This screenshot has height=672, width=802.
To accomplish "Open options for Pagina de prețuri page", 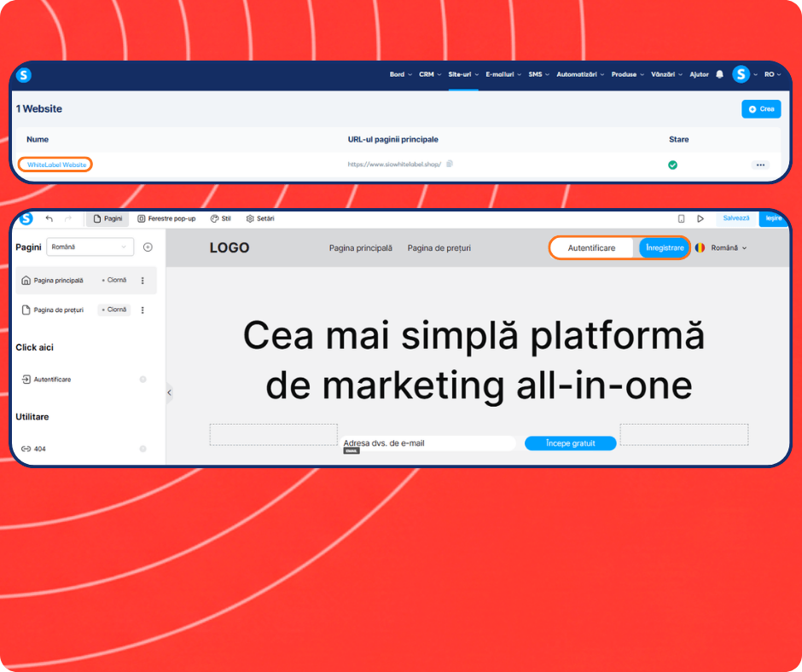I will tap(142, 310).
